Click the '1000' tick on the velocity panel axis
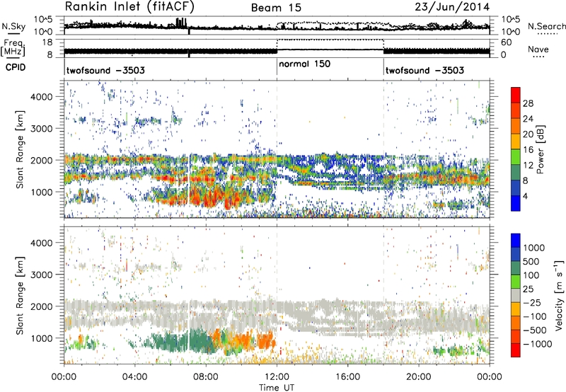The width and height of the screenshot is (566, 392). 42,338
